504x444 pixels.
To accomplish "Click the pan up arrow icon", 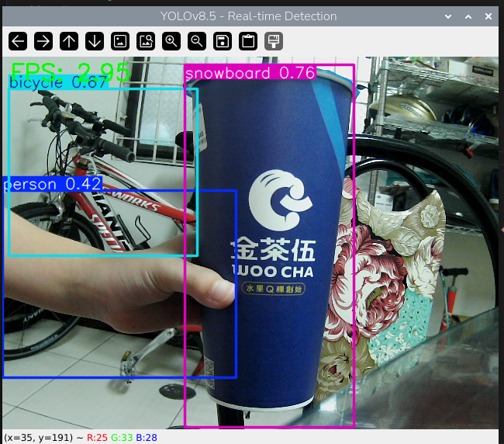I will pyautogui.click(x=69, y=41).
